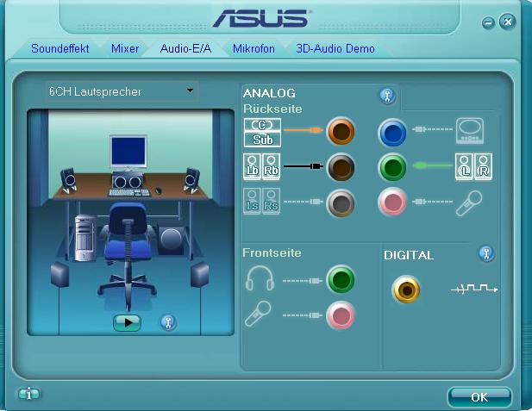Click the subwoofer in room view
Image resolution: width=532 pixels, height=411 pixels.
(171, 239)
